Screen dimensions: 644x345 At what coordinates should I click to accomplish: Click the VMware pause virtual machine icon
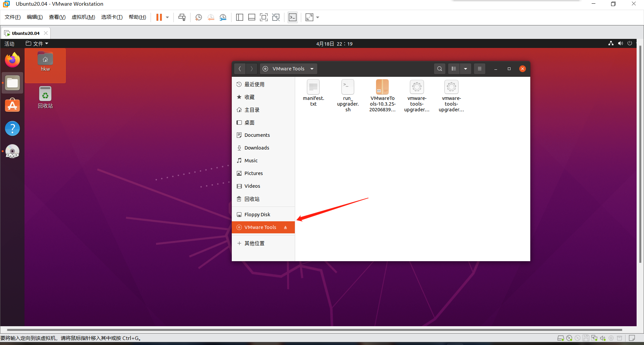pyautogui.click(x=159, y=17)
